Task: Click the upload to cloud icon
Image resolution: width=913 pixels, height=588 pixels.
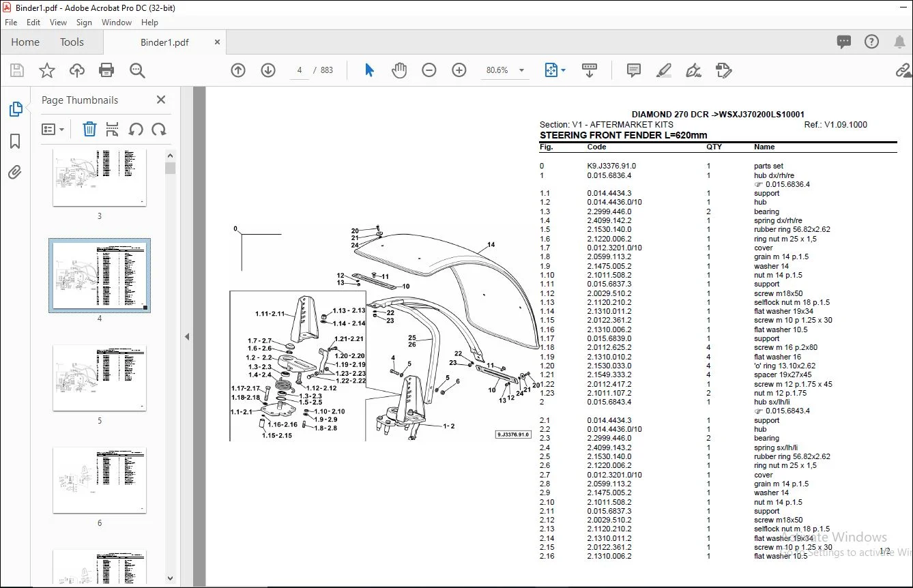Action: click(77, 70)
